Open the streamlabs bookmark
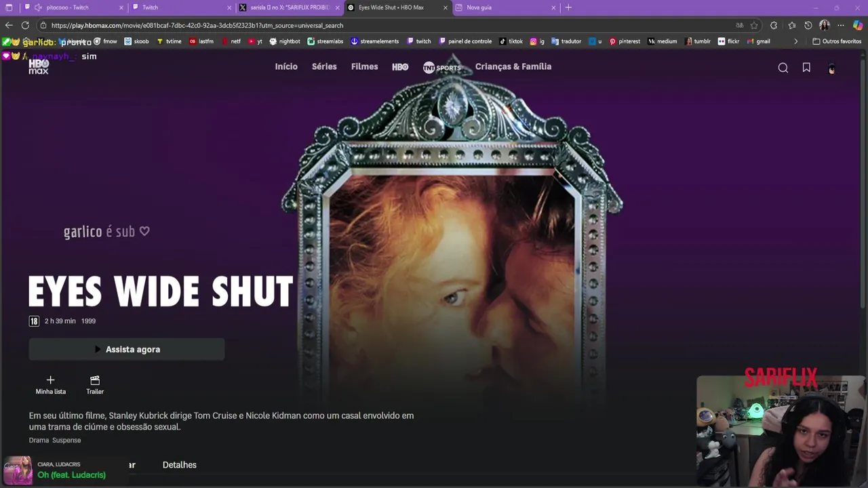This screenshot has height=488, width=868. [x=325, y=41]
